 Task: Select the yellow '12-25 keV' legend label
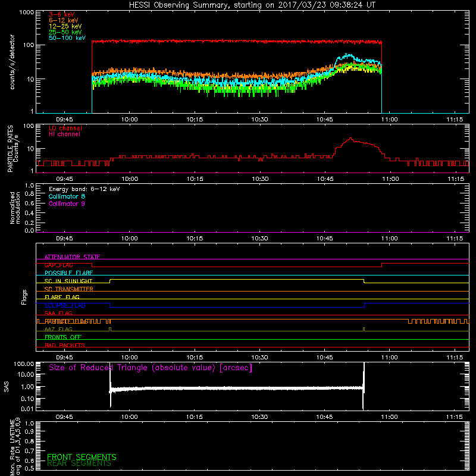[65, 26]
